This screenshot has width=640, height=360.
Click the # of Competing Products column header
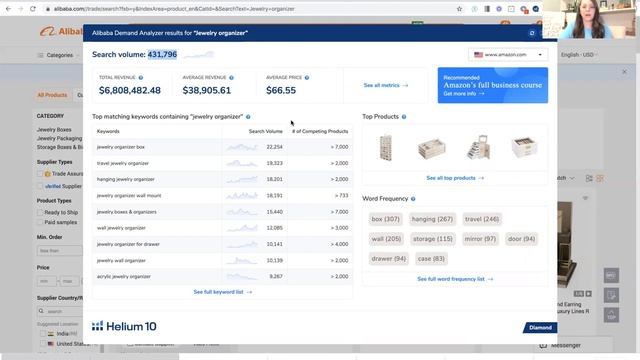(320, 131)
